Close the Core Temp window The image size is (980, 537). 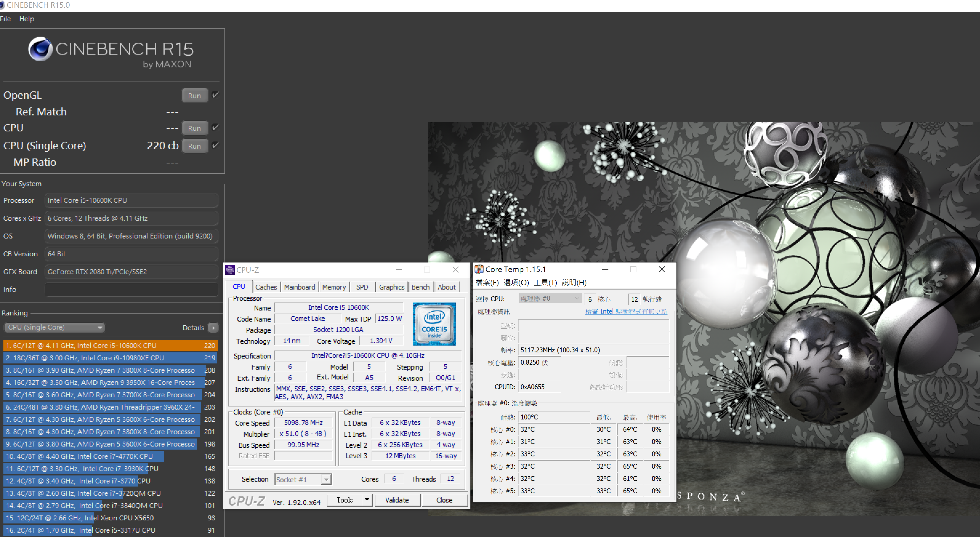click(x=662, y=269)
